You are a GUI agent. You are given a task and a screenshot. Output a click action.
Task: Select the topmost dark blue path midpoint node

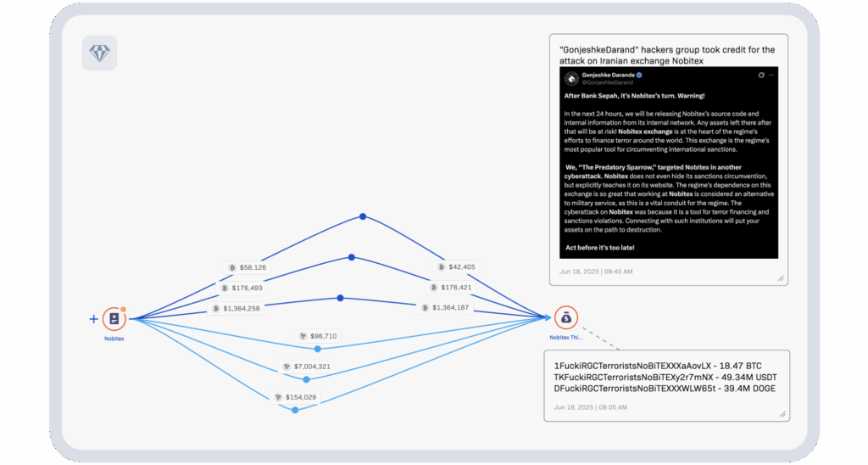click(x=363, y=216)
